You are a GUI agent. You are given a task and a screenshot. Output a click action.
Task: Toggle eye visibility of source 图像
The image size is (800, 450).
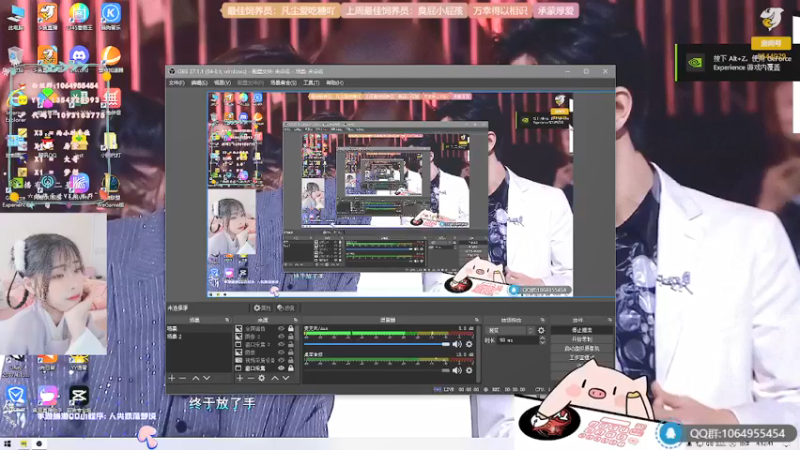tap(281, 353)
